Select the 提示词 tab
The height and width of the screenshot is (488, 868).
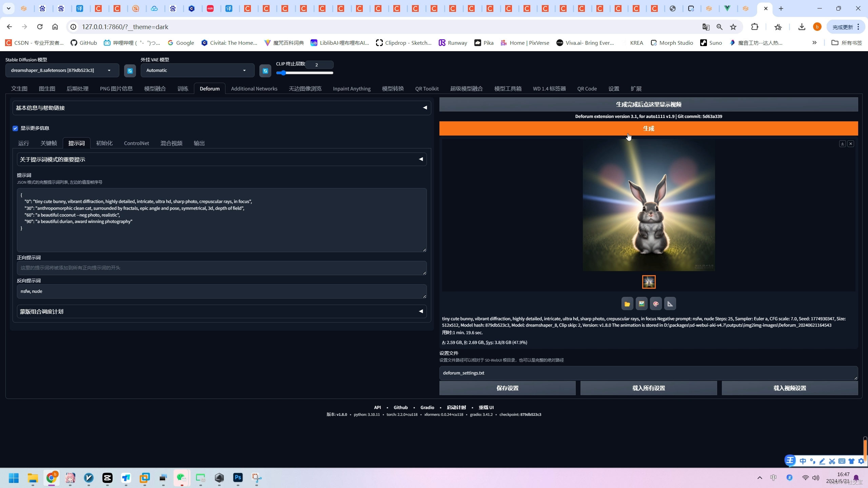tap(76, 143)
